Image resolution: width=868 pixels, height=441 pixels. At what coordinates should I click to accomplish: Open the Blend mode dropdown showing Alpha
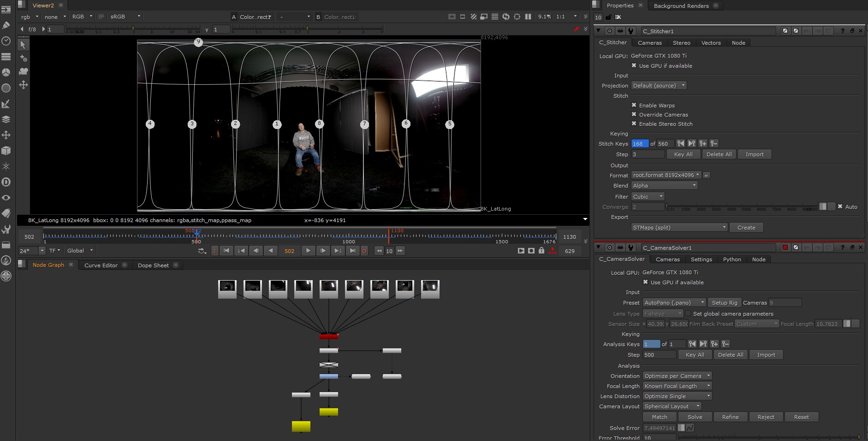pyautogui.click(x=664, y=186)
